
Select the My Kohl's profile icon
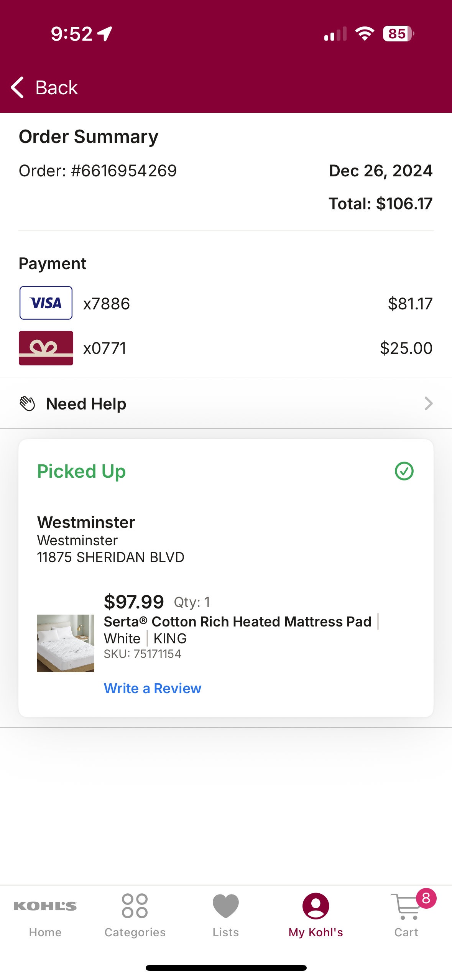(x=316, y=906)
